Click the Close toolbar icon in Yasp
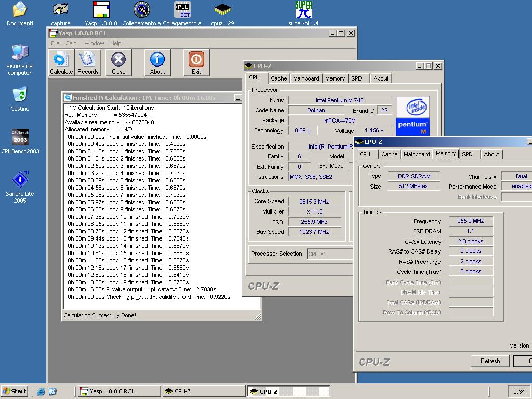This screenshot has width=532, height=399. (118, 63)
